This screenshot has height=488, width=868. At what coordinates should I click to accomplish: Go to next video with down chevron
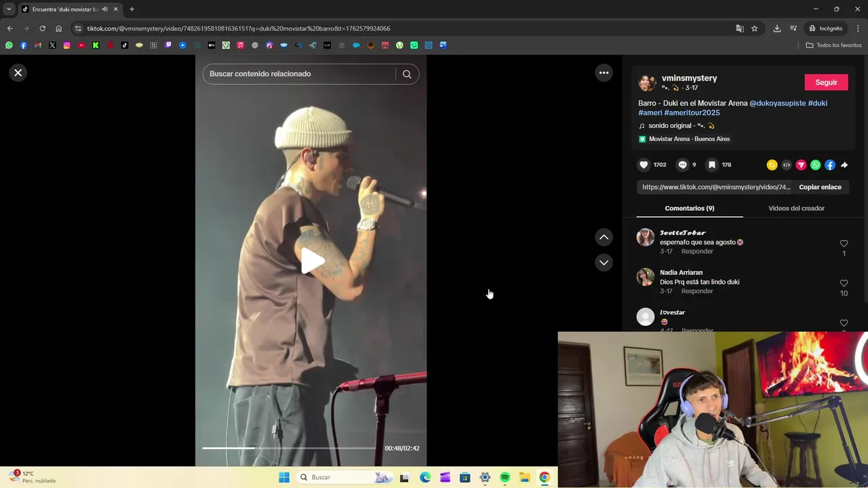click(x=604, y=262)
